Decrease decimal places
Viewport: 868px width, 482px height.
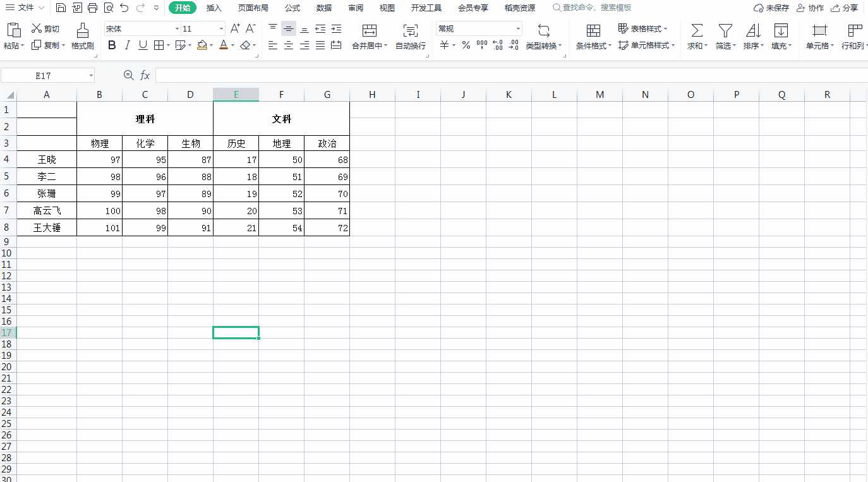[514, 45]
